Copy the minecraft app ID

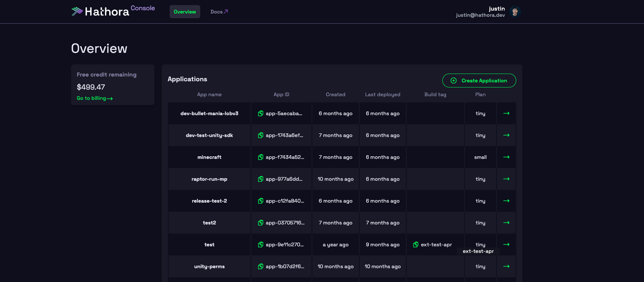tap(261, 157)
